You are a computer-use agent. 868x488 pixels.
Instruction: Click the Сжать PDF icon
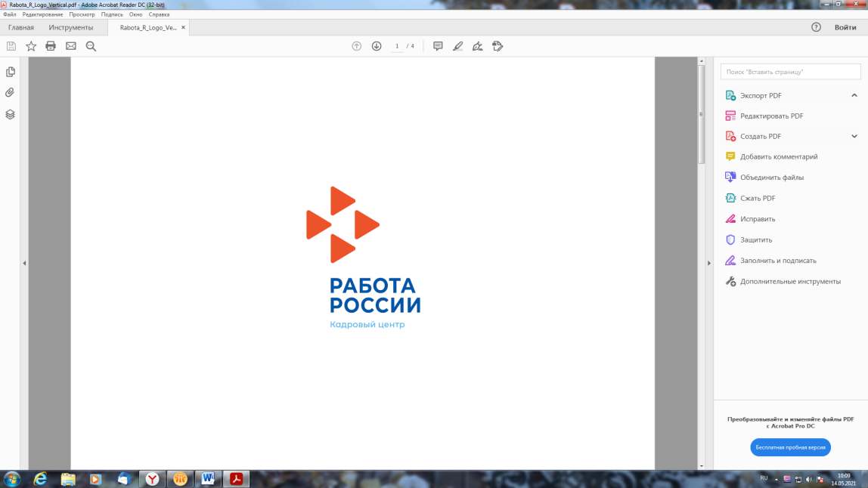coord(730,198)
